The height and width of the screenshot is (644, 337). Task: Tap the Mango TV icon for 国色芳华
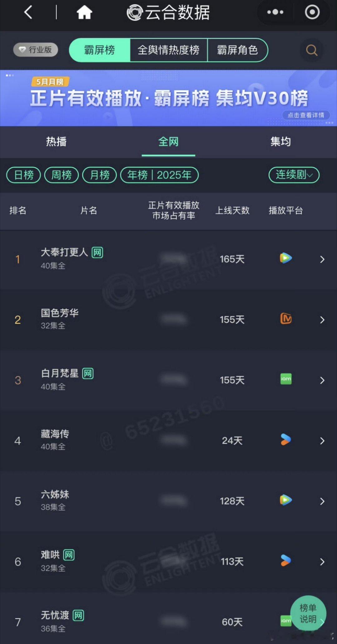(x=286, y=319)
